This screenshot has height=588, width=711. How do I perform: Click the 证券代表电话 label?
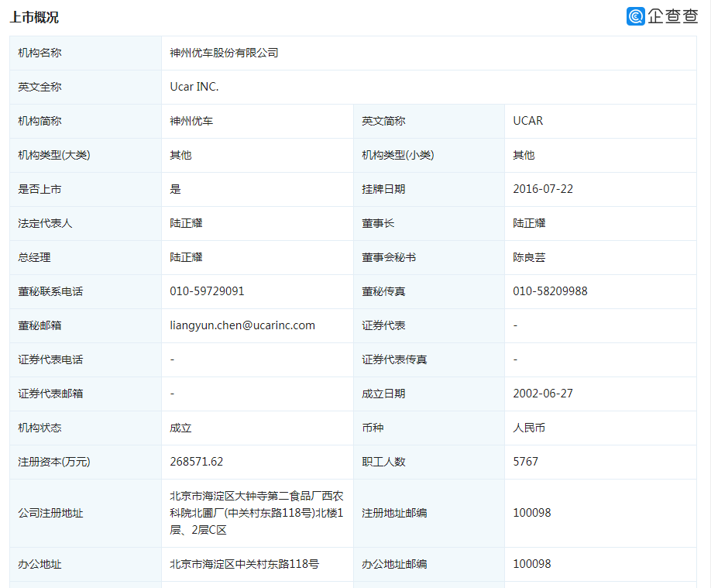[x=50, y=359]
